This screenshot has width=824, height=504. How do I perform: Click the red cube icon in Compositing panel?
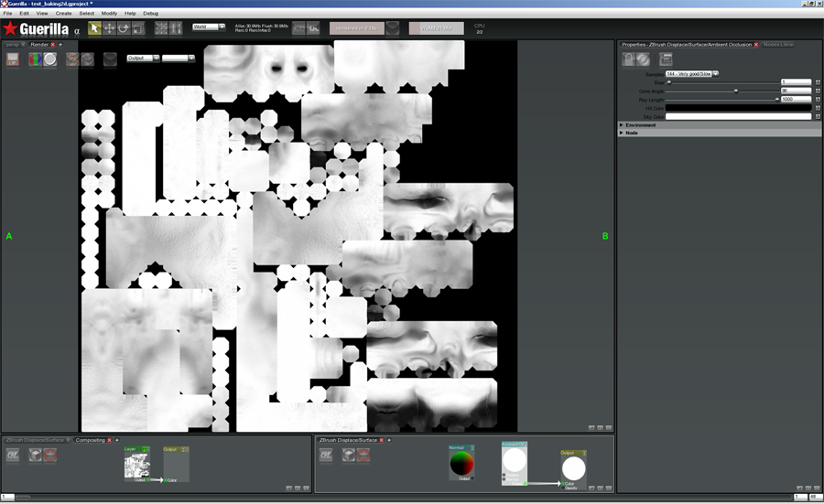click(50, 456)
